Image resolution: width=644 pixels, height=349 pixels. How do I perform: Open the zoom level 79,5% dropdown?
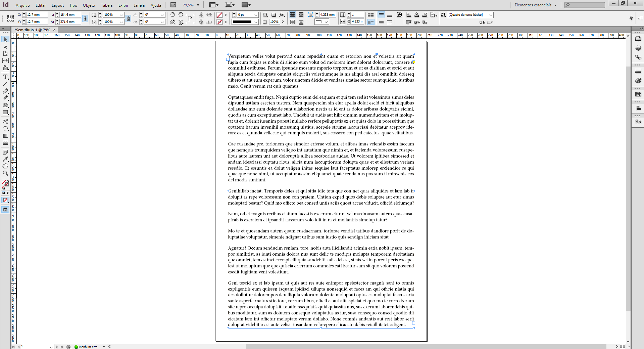[198, 5]
